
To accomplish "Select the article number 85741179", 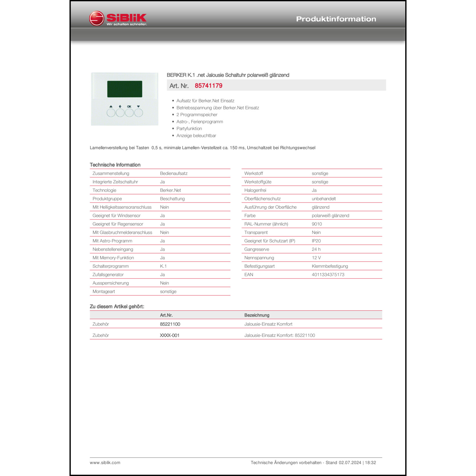I will pyautogui.click(x=208, y=86).
